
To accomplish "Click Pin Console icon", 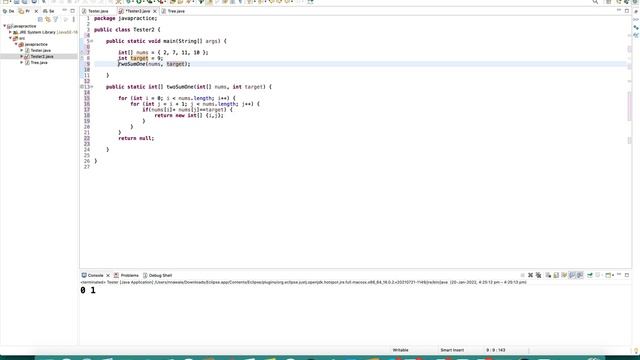I will [590, 276].
